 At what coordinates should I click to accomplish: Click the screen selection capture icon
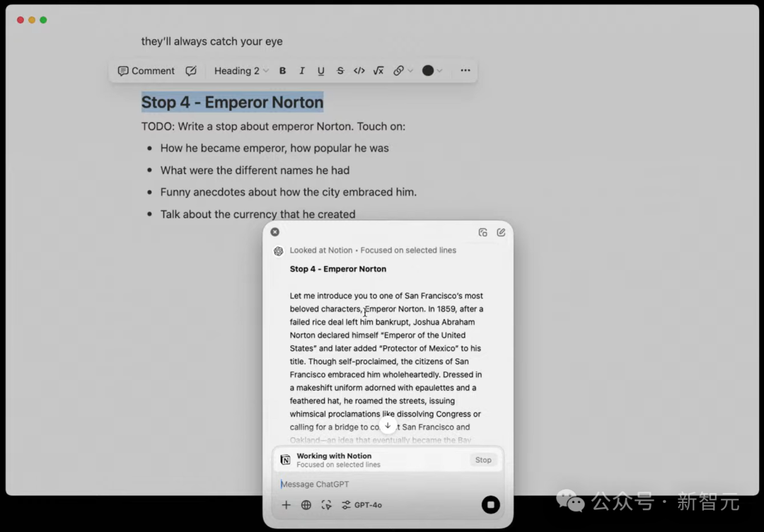326,505
